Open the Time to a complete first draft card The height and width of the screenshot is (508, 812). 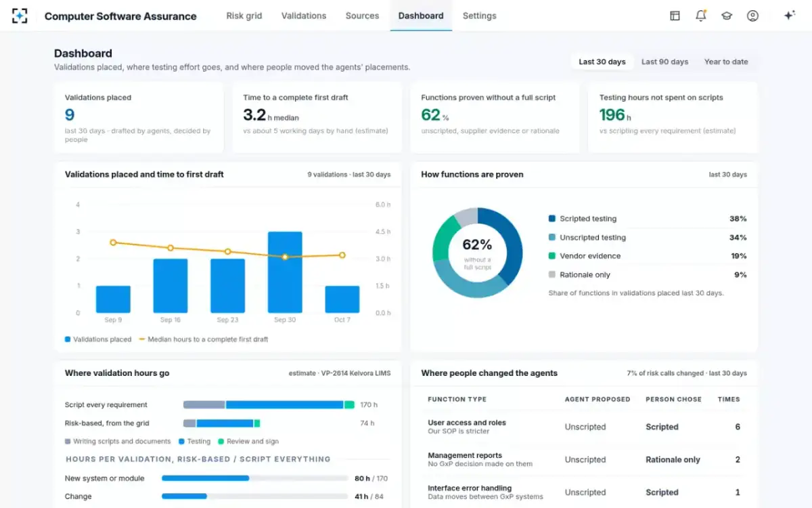coord(317,118)
